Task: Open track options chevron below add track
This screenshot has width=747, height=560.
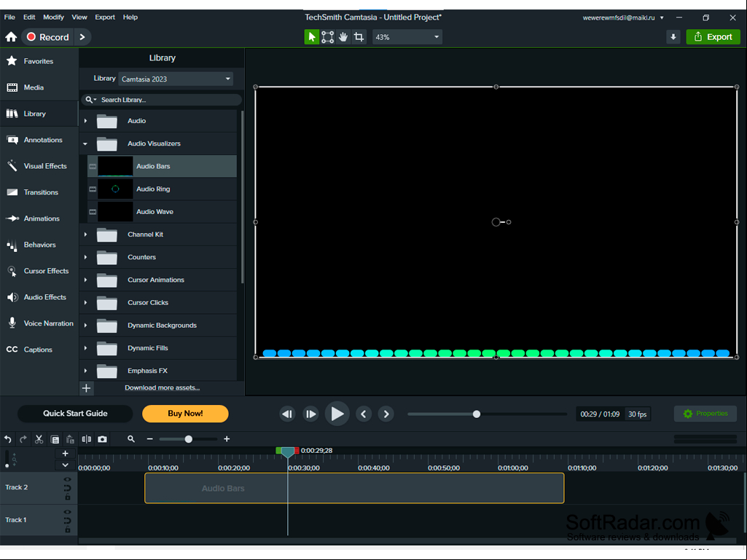Action: point(66,465)
